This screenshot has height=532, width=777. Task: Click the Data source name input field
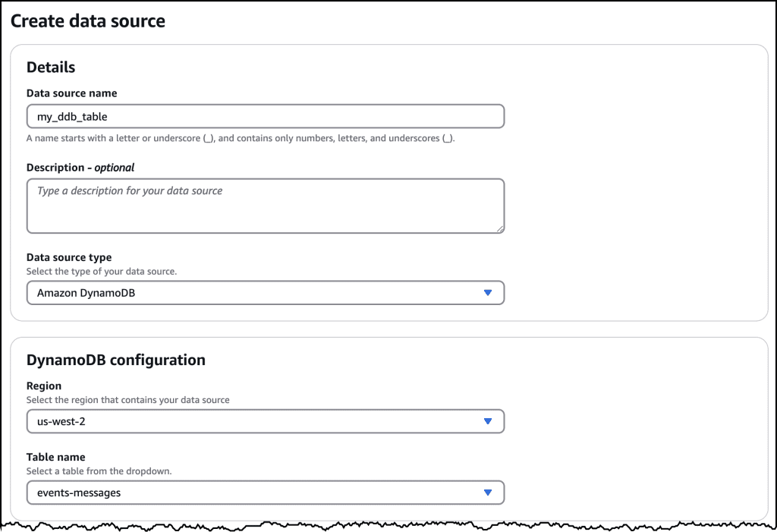click(266, 116)
